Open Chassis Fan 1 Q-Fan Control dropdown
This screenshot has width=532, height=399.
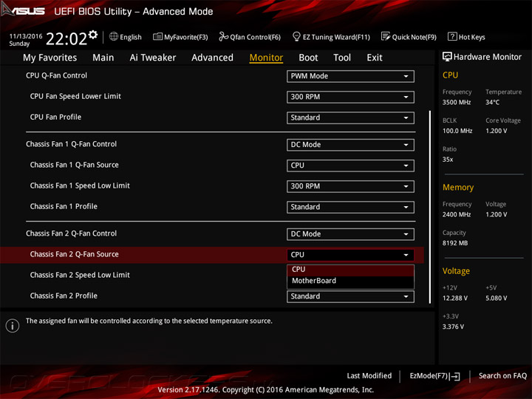(350, 145)
